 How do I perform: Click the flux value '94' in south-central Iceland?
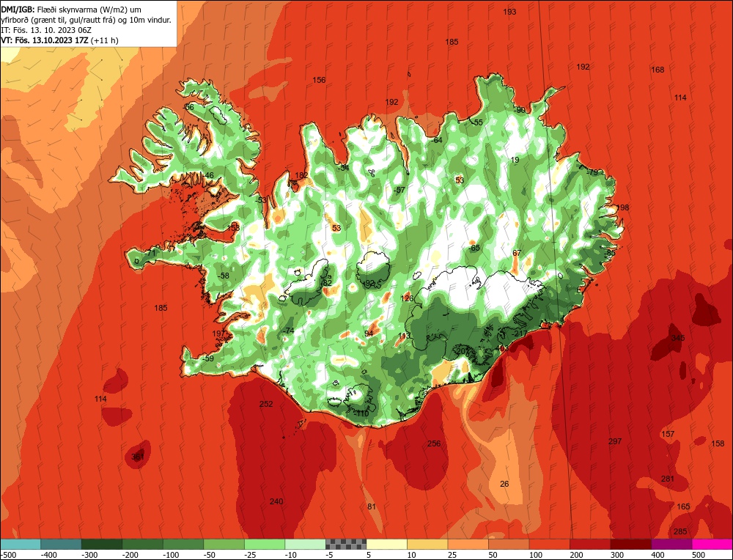[369, 334]
